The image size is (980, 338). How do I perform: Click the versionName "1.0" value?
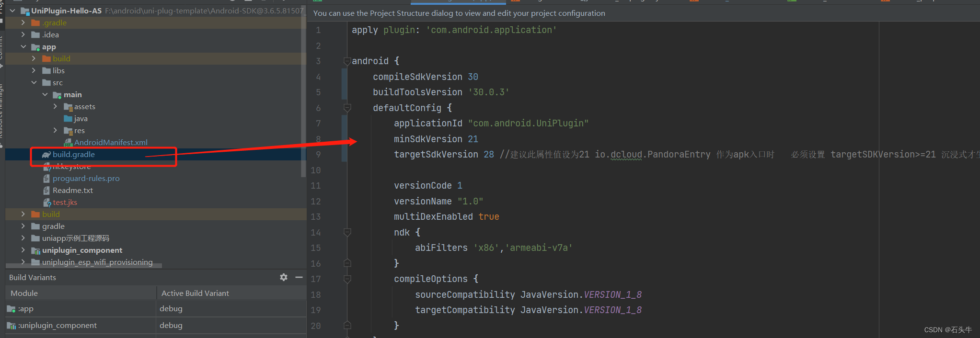tap(470, 201)
